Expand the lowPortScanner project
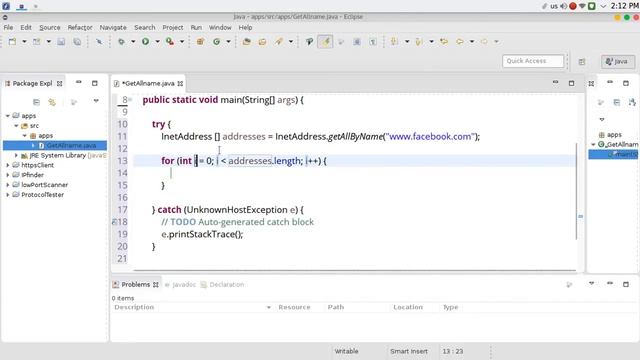 [x=8, y=185]
